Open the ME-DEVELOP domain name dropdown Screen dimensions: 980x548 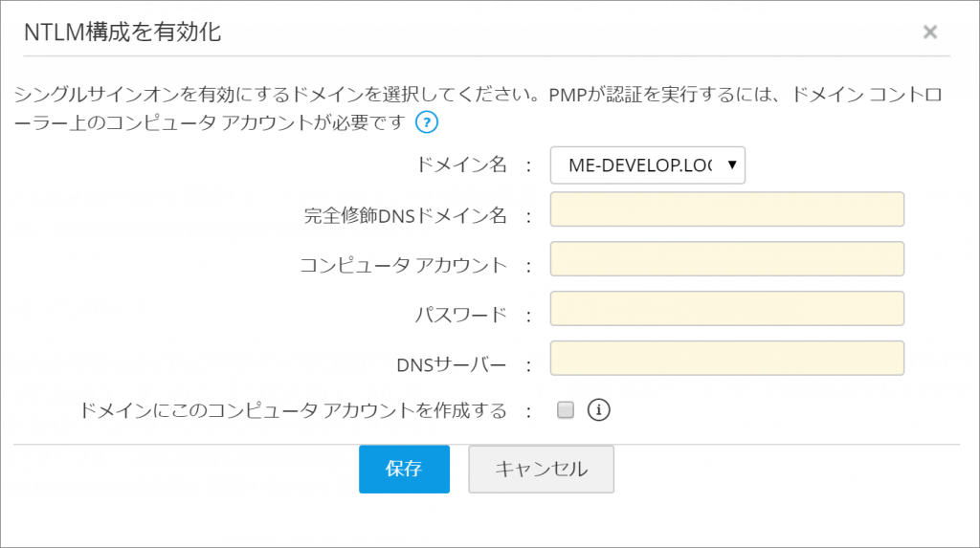point(647,164)
